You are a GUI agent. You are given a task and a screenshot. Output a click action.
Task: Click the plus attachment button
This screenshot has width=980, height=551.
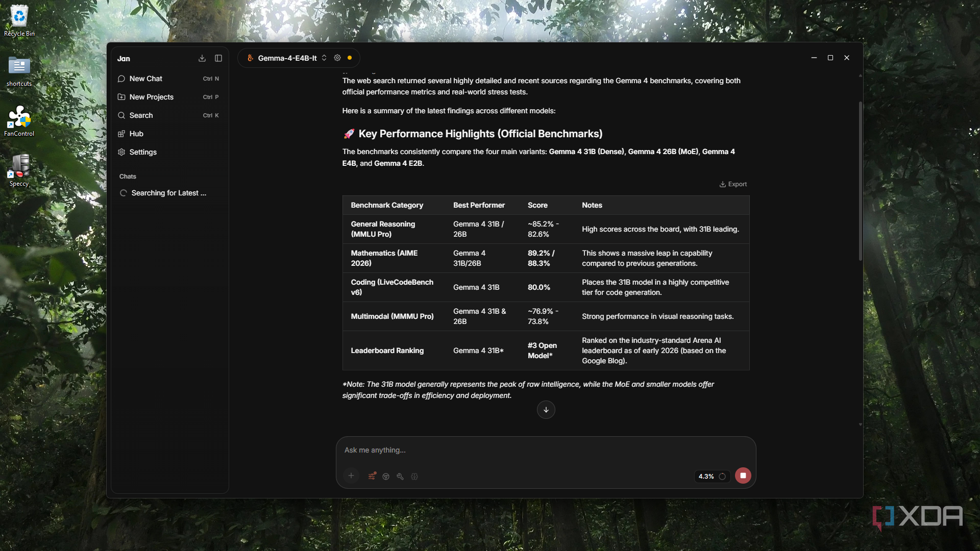pyautogui.click(x=351, y=476)
